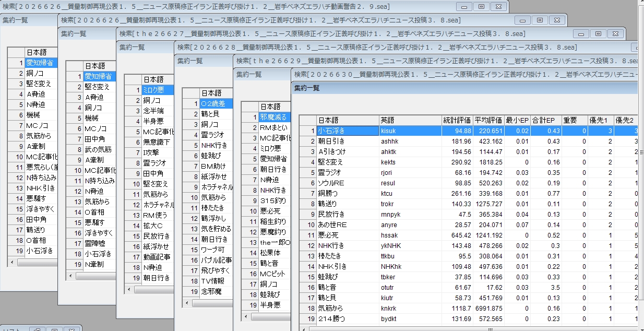Image resolution: width=644 pixels, height=331 pixels.
Task: Select the 悪荒らし row in the rearmost window
Action: 42,167
